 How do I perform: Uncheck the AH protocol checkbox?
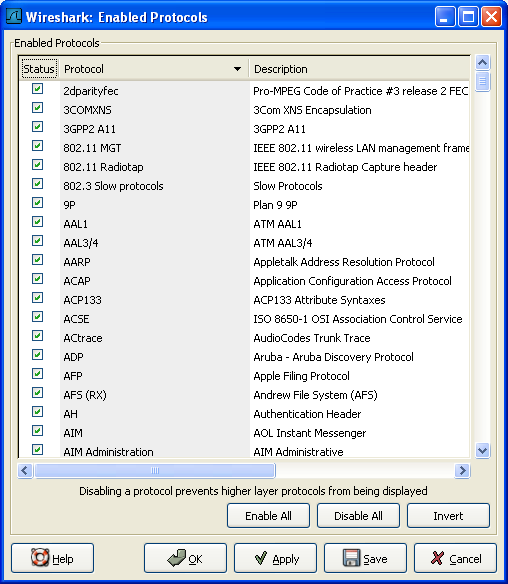tap(37, 412)
